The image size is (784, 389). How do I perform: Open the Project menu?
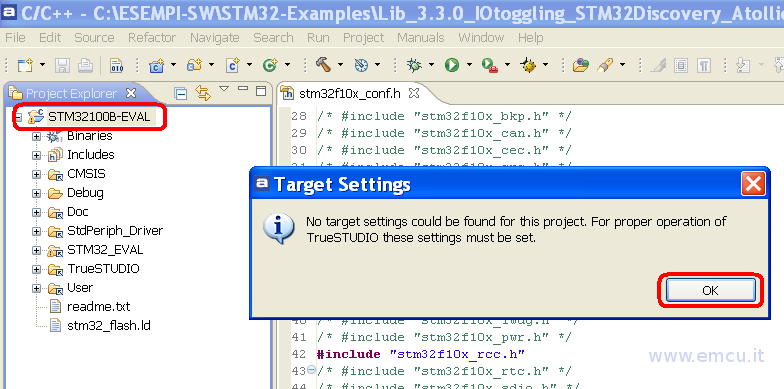364,38
